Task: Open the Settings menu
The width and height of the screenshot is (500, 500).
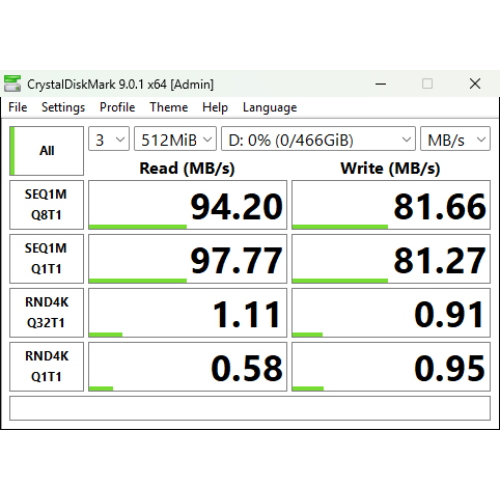Action: point(63,107)
